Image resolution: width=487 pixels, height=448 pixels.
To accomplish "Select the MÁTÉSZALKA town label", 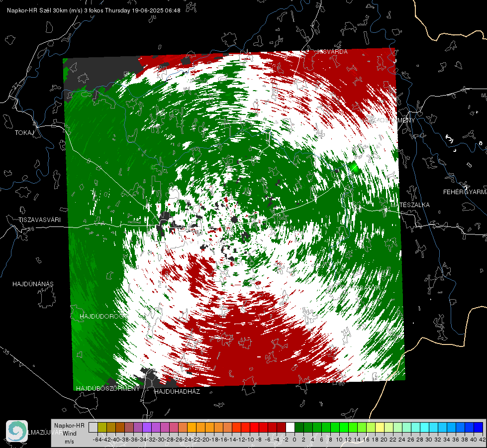I will pyautogui.click(x=410, y=205).
